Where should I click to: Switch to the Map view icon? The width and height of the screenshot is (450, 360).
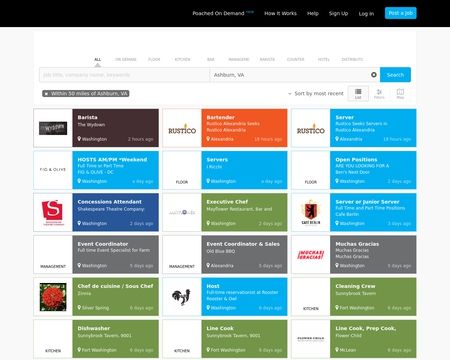(x=400, y=93)
